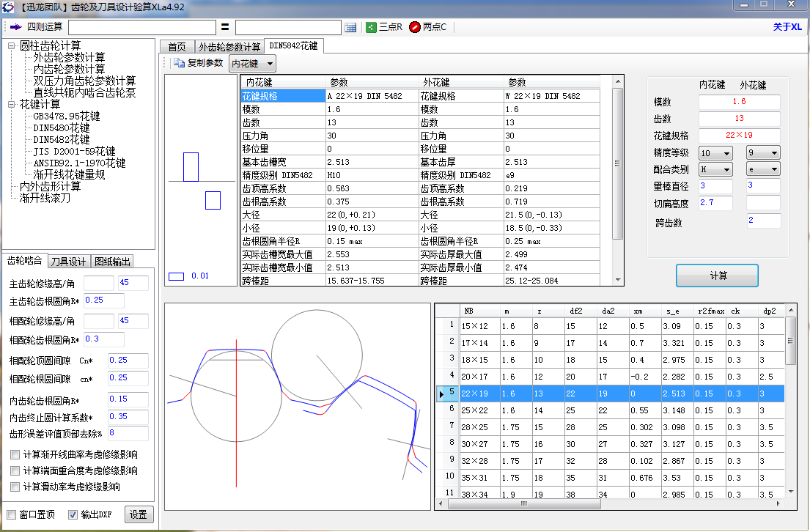Click the parameter table vertical scrollbar
The image size is (810, 532).
tap(617, 163)
